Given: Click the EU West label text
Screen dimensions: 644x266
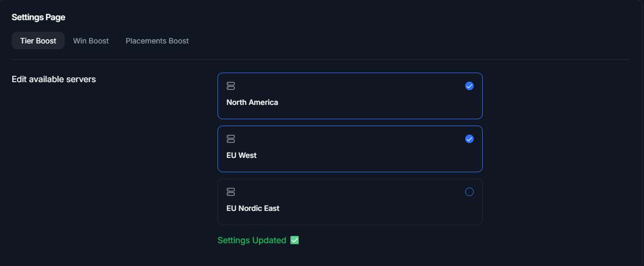Looking at the screenshot, I should tap(241, 155).
